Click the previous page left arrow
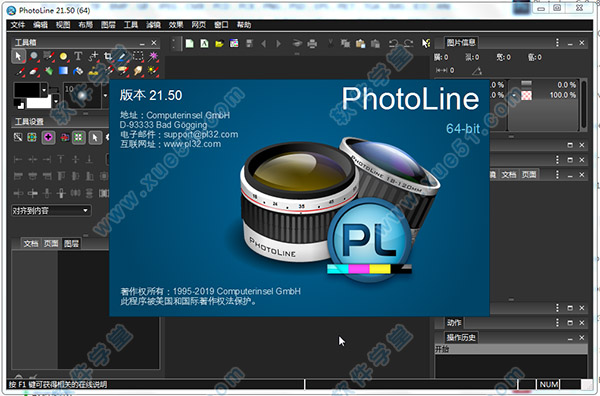600x396 pixels. pyautogui.click(x=264, y=44)
